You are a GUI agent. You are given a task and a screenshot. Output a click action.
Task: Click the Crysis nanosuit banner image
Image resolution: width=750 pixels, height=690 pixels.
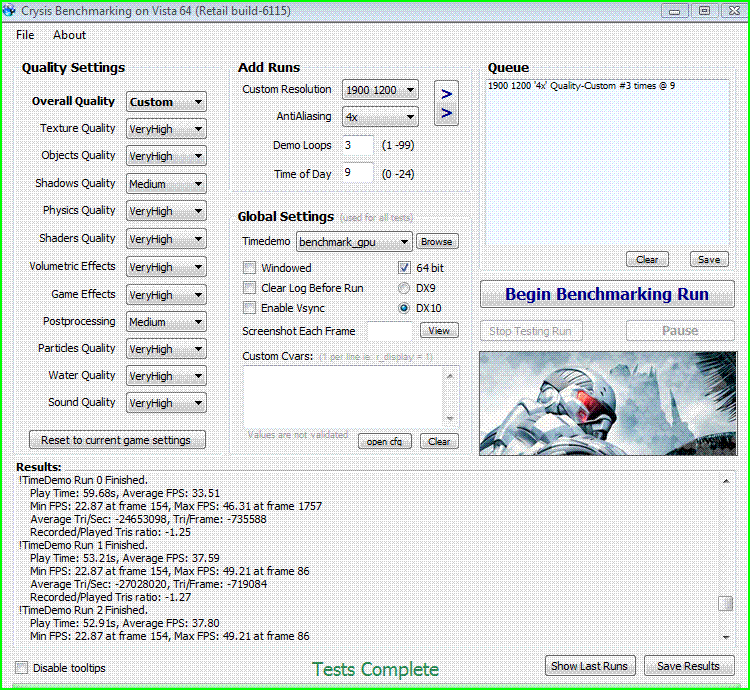coord(608,403)
